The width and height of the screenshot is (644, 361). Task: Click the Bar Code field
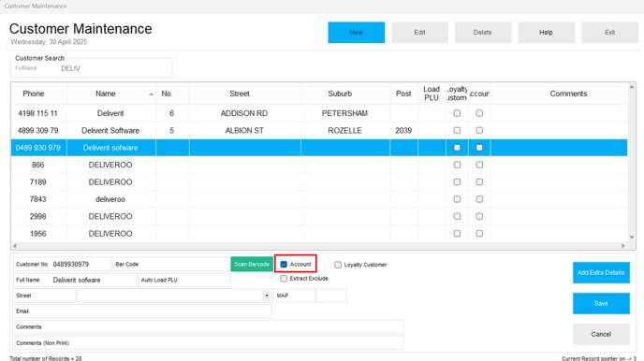(x=171, y=264)
